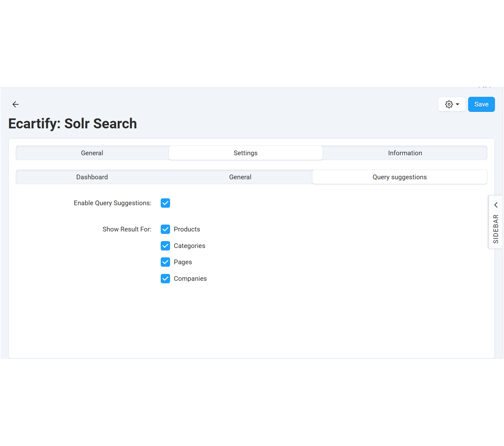Screen dimensions: 504x446
Task: Open the Information tab
Action: coord(405,153)
